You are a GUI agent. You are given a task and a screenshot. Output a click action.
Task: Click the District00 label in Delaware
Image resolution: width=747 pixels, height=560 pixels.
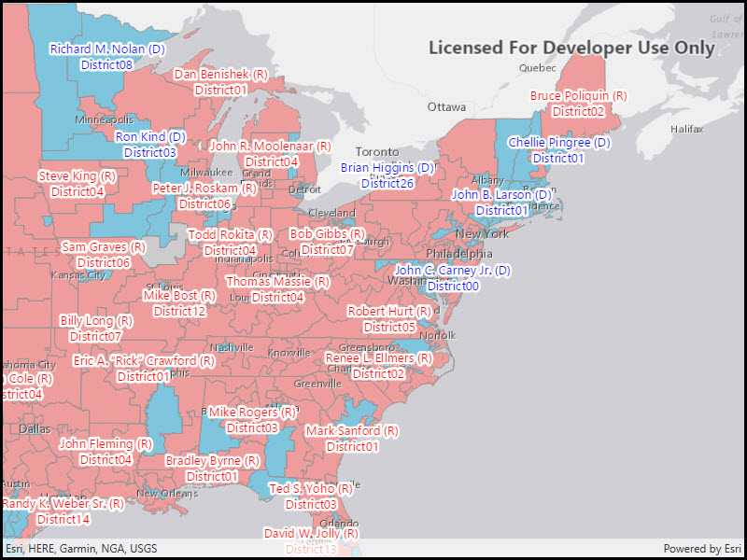pos(453,287)
